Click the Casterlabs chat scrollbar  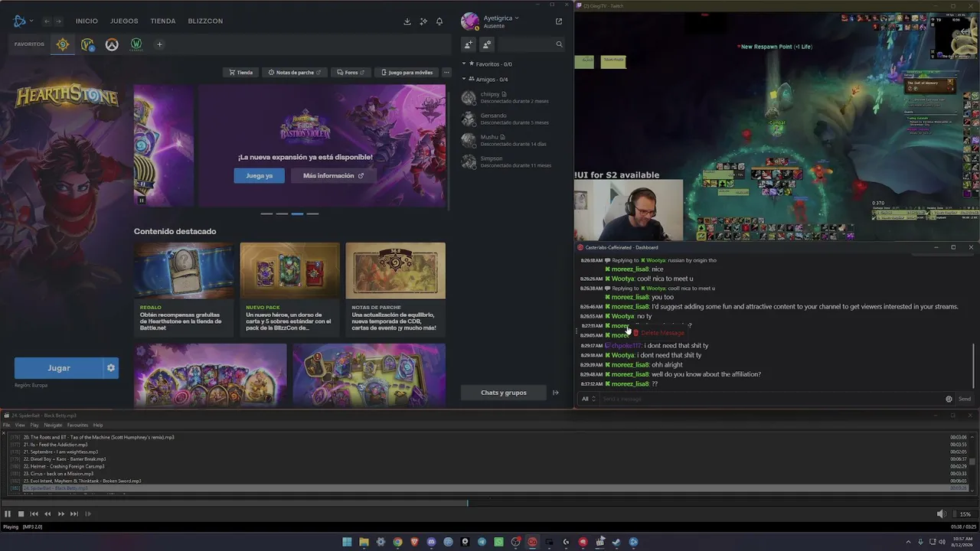[974, 365]
